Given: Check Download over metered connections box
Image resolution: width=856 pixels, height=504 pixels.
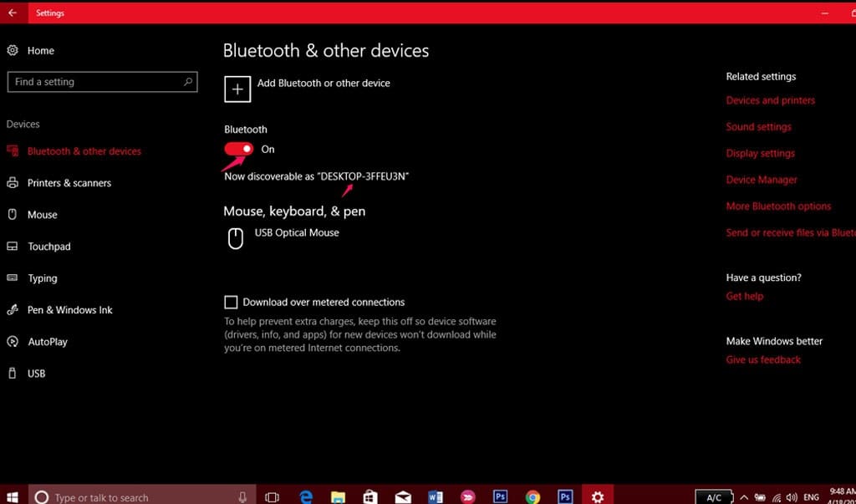Looking at the screenshot, I should pos(231,303).
